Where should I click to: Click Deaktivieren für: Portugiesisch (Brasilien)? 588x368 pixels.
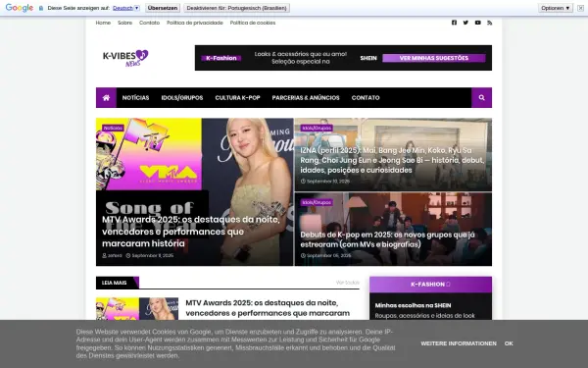[x=236, y=8]
